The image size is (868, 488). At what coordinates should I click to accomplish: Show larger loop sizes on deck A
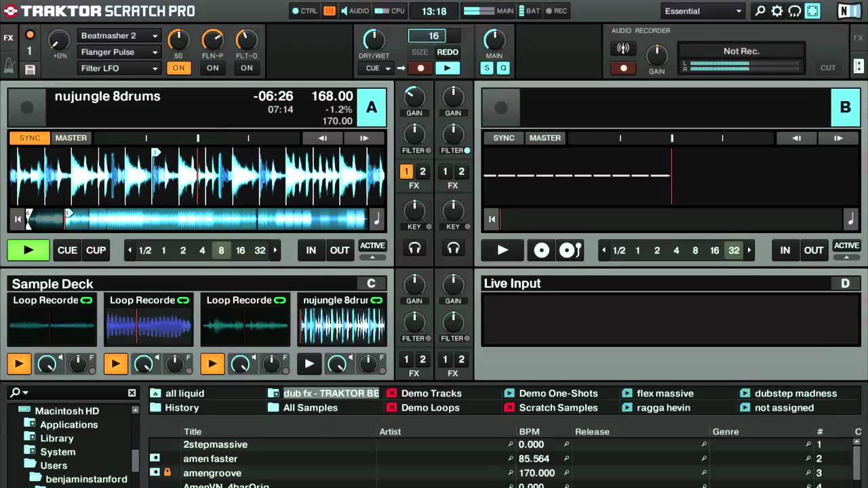[275, 251]
